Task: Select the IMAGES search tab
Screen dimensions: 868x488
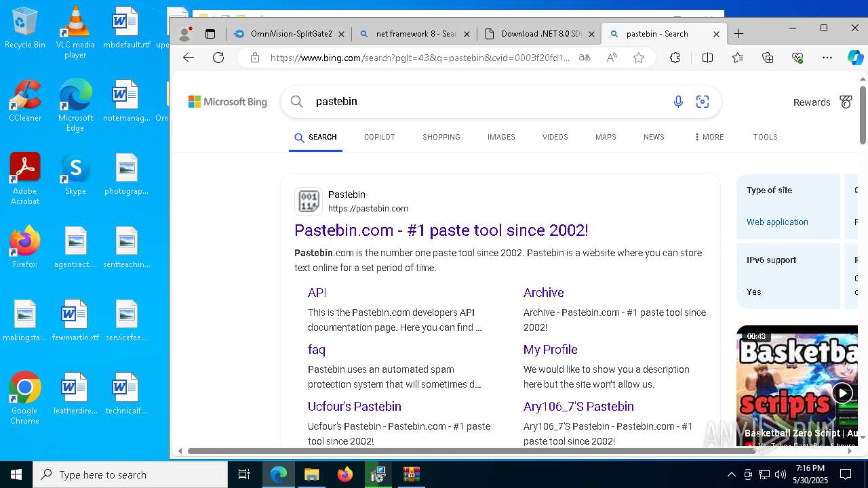Action: click(501, 137)
